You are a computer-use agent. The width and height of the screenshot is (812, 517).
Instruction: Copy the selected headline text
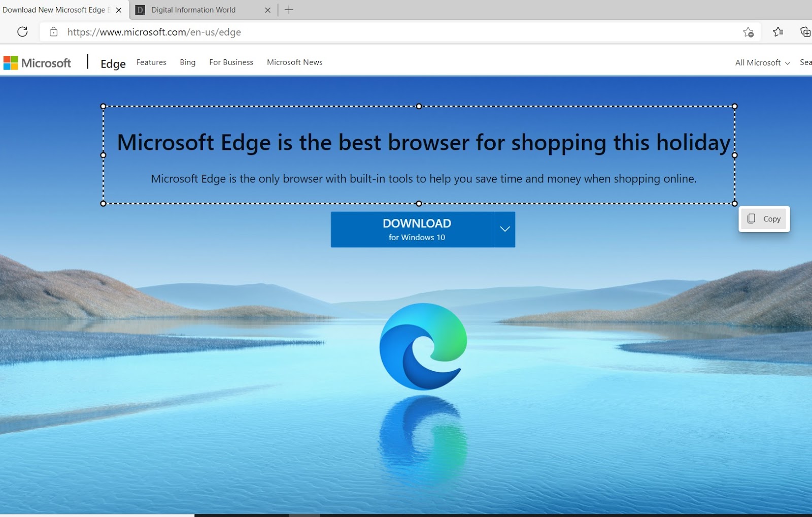[764, 219]
